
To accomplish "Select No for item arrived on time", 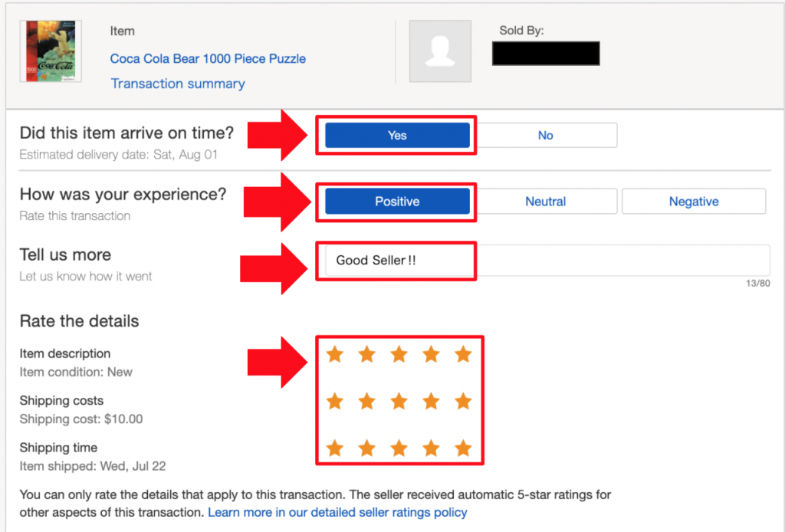I will [545, 135].
